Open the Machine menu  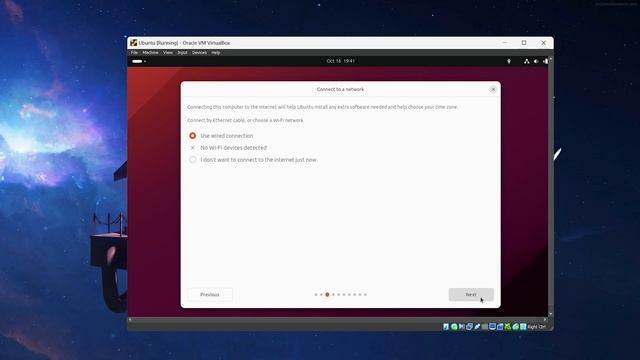pos(150,53)
